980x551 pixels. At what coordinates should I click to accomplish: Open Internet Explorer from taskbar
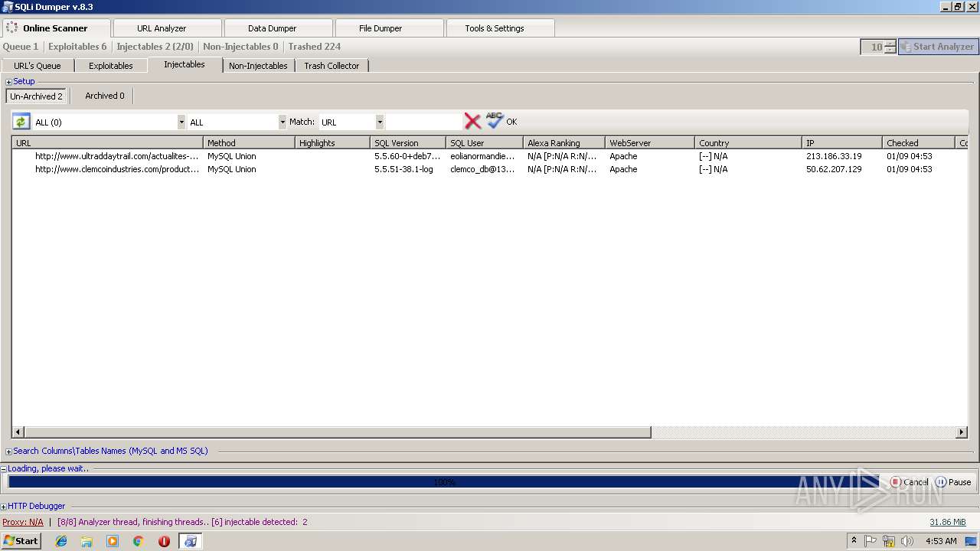click(x=61, y=541)
